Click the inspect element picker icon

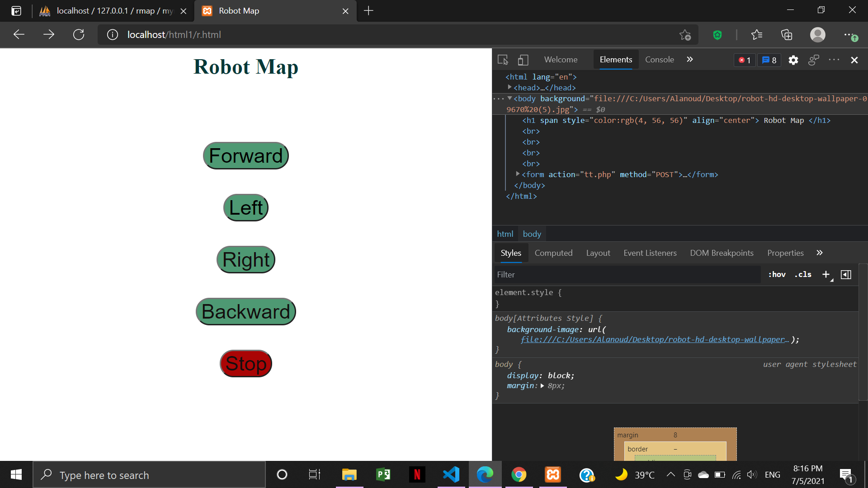(503, 60)
